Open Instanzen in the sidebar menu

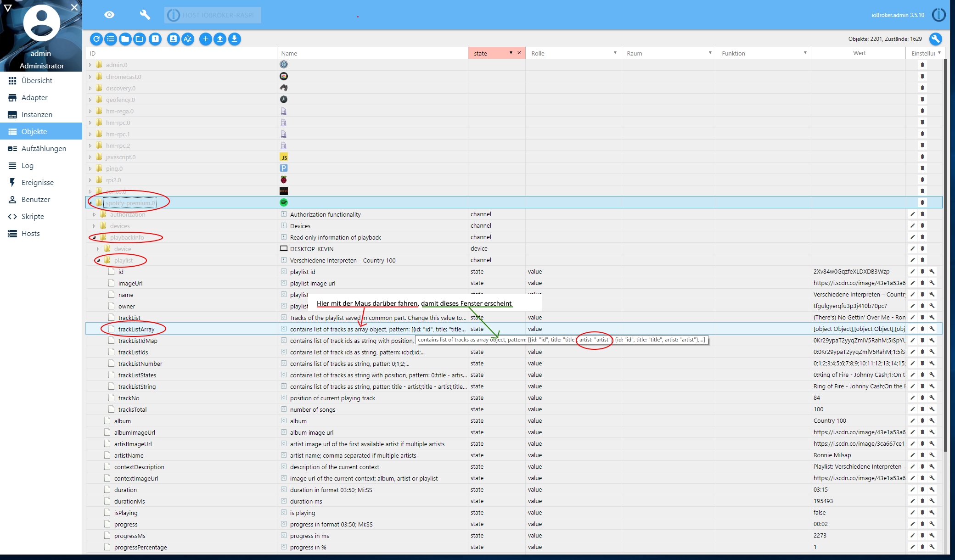37,115
